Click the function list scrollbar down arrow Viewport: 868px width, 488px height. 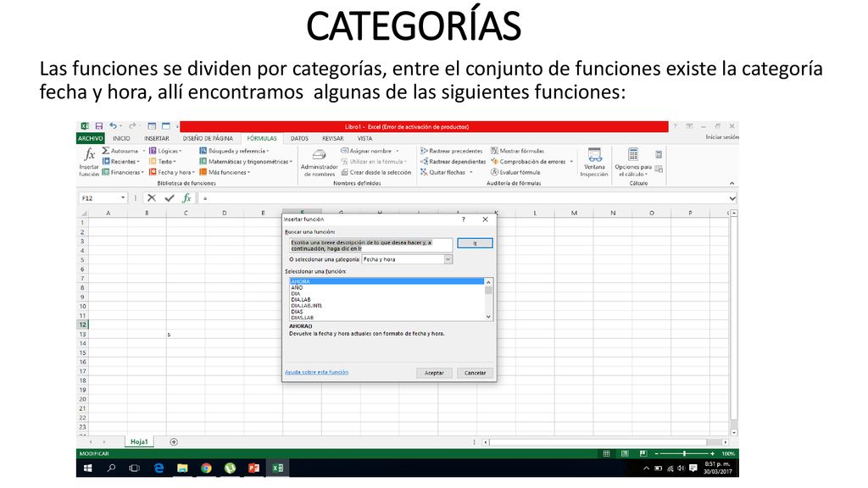pyautogui.click(x=488, y=317)
